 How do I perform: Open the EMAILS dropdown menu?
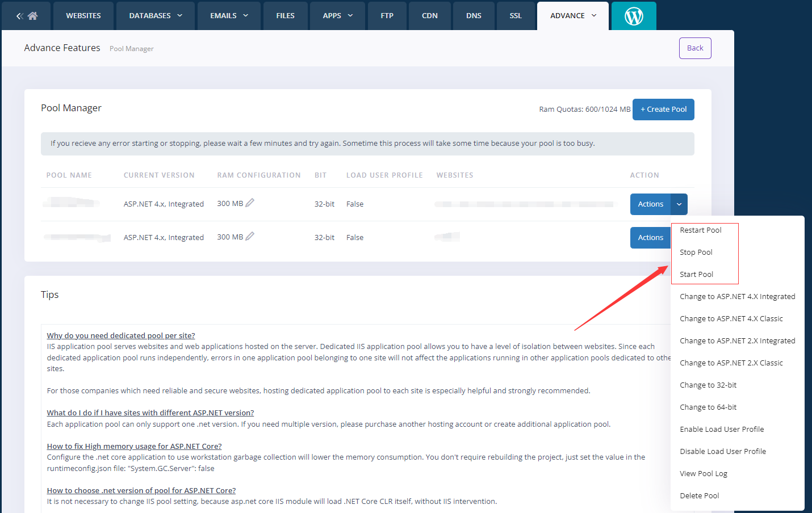(x=229, y=15)
